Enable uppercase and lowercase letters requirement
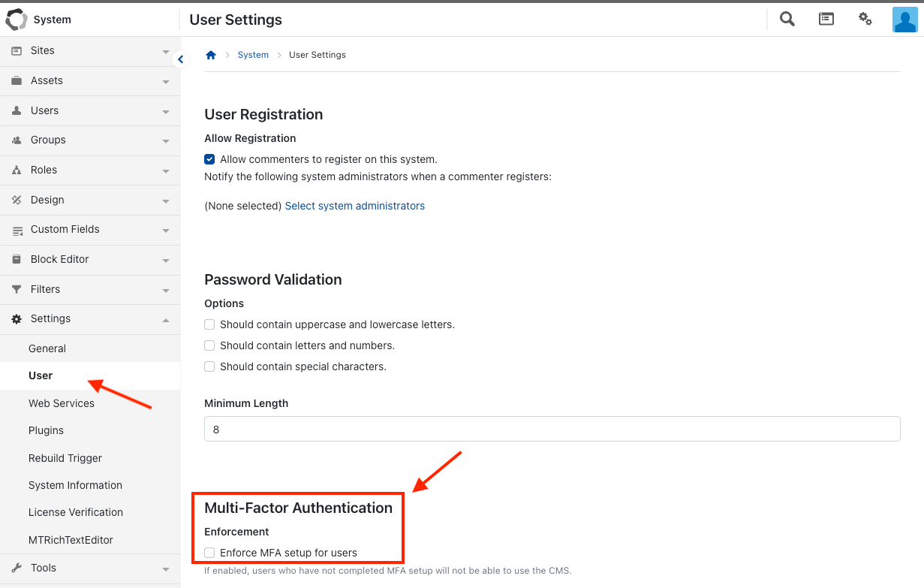Screen dimensions: 924x588 point(210,324)
